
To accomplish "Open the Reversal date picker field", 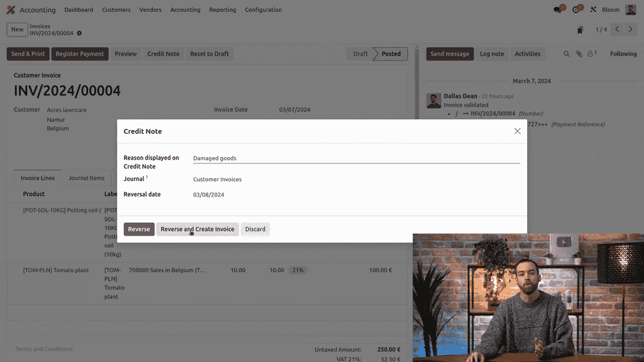I will (209, 194).
